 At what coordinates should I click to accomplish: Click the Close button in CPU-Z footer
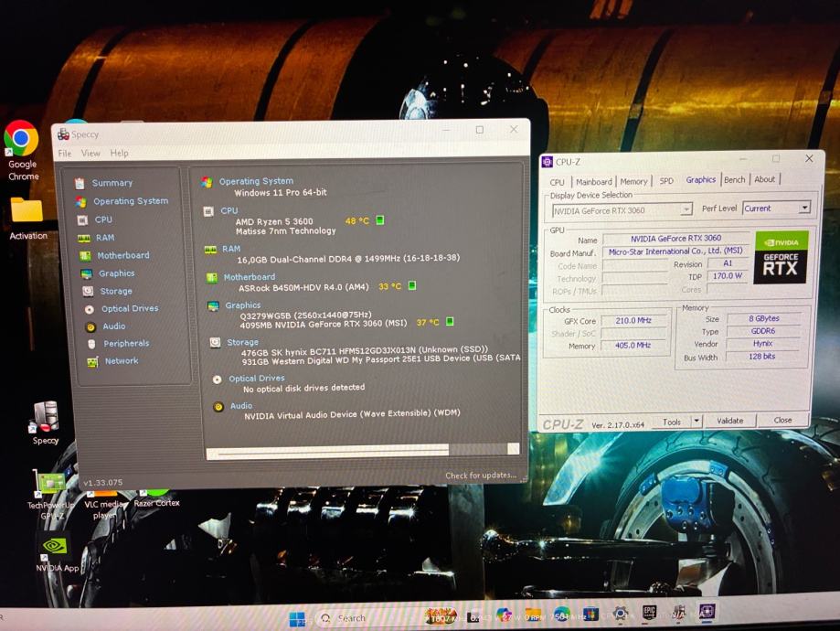coord(782,420)
